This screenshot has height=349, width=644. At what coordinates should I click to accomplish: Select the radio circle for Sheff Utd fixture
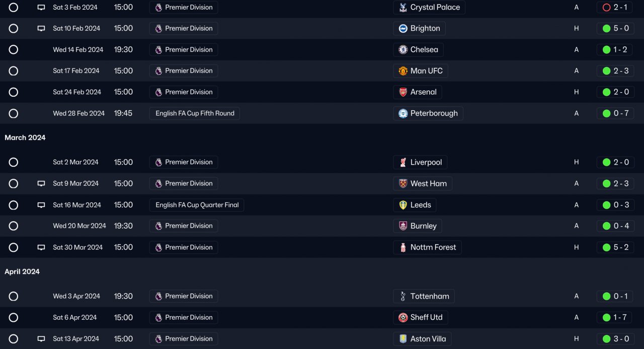click(x=14, y=318)
